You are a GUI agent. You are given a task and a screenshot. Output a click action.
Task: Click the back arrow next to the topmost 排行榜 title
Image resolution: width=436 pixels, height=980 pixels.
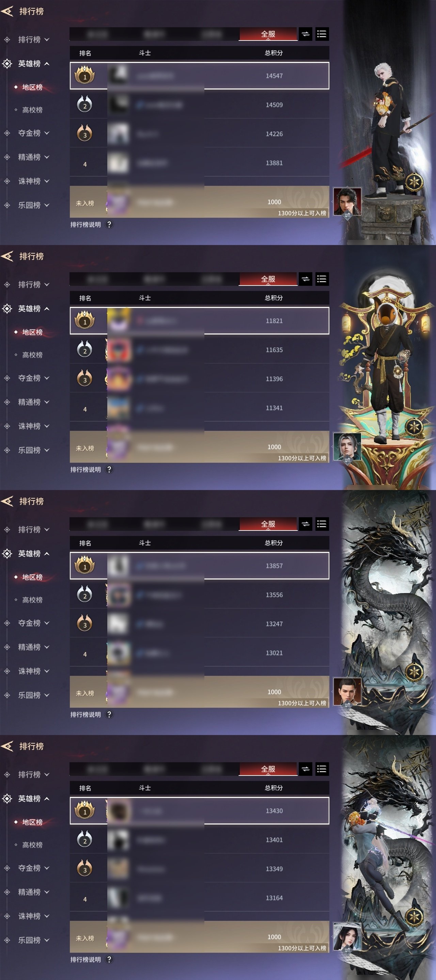pos(7,12)
